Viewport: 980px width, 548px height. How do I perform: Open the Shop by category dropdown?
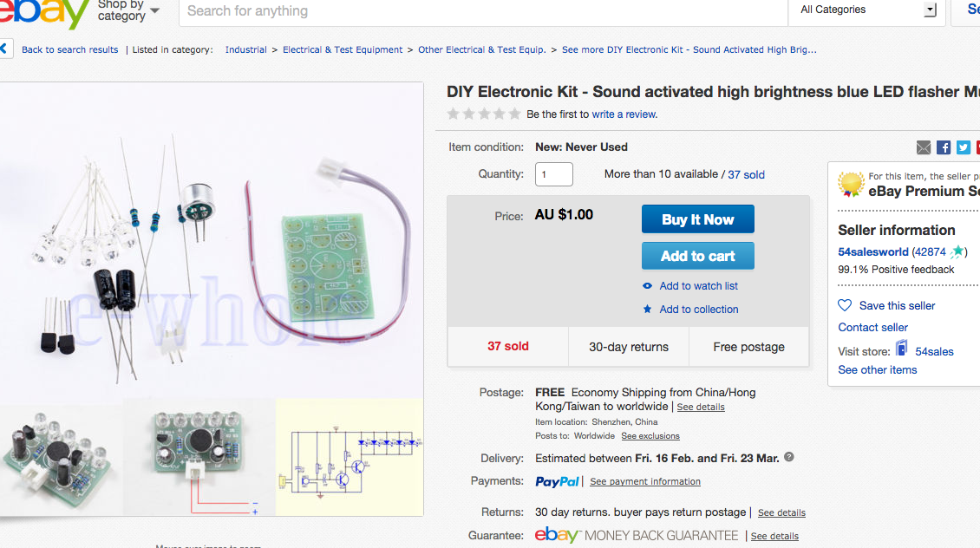tap(128, 10)
